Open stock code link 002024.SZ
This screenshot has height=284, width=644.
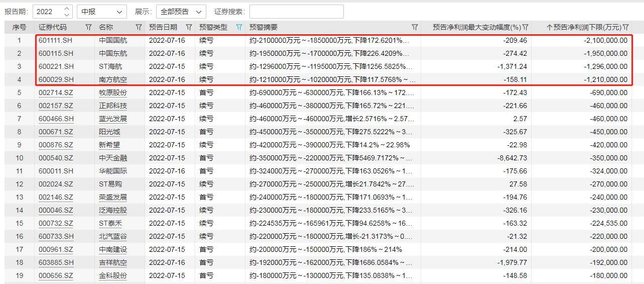pos(56,184)
